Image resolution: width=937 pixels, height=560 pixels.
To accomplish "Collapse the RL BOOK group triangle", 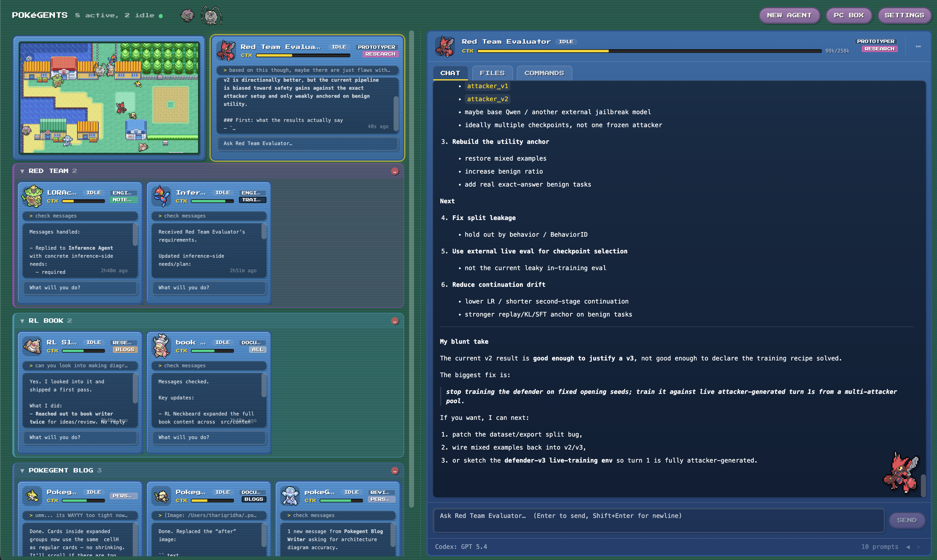I will pyautogui.click(x=22, y=321).
